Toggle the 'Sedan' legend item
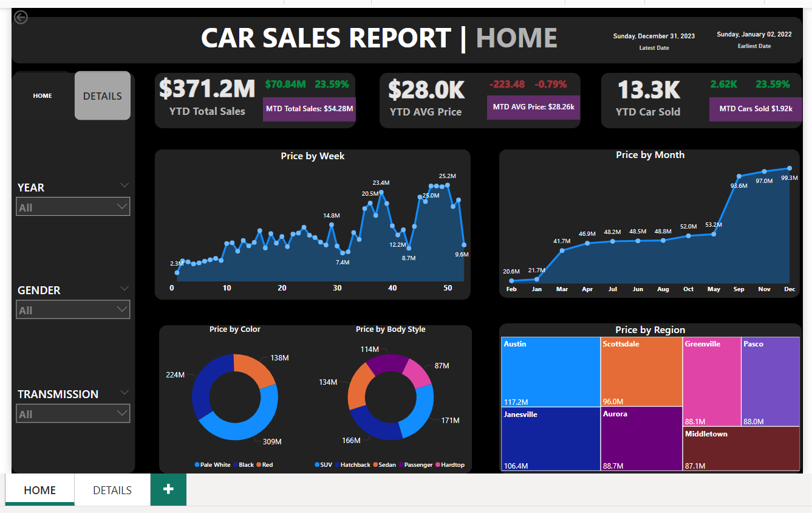This screenshot has width=812, height=513. click(388, 464)
